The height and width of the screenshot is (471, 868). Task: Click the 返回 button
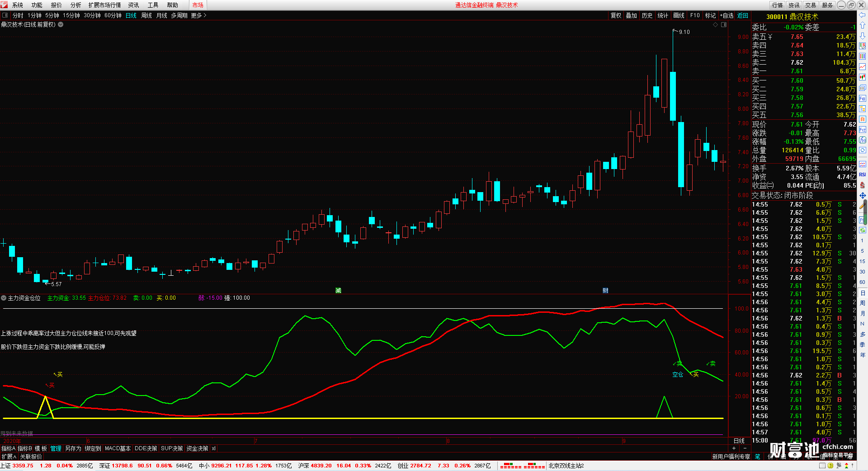[x=743, y=15]
